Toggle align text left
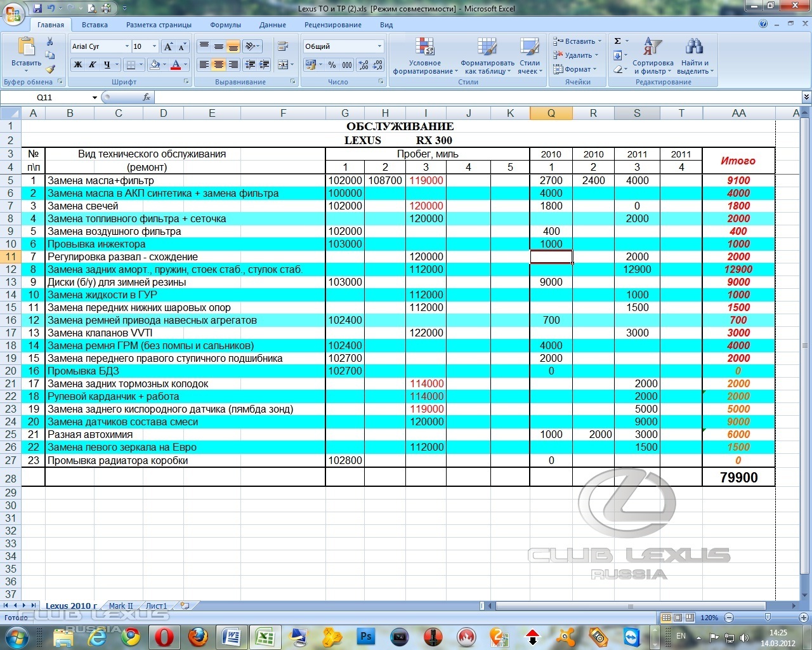 [x=204, y=65]
